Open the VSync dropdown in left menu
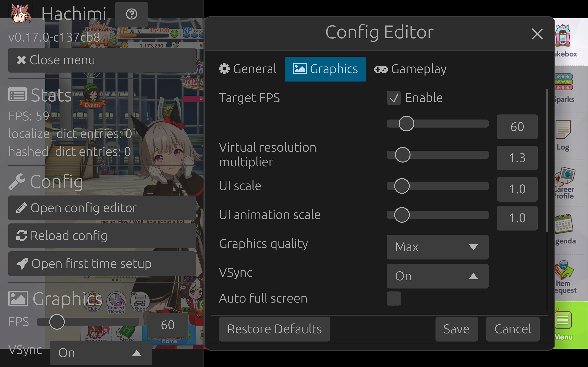Viewport: 588px width, 367px height. coord(101,353)
